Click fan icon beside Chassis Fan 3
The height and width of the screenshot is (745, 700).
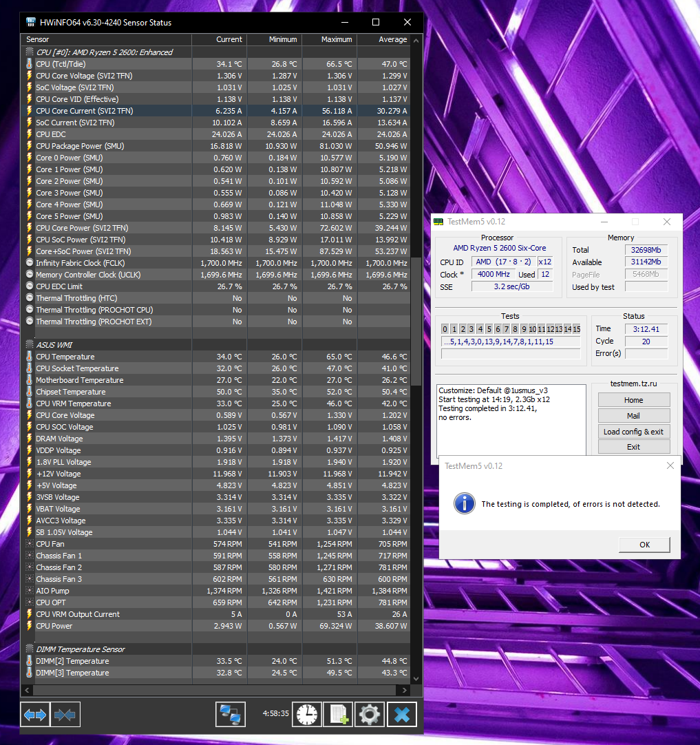(30, 578)
